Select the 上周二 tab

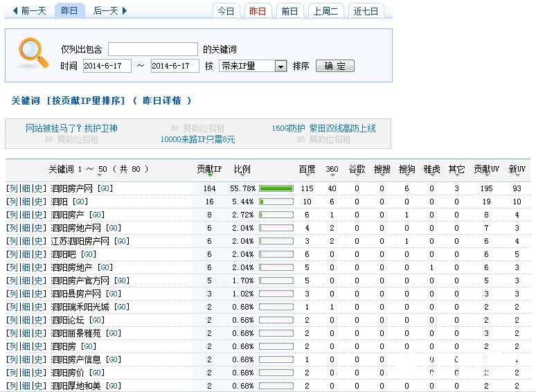326,11
